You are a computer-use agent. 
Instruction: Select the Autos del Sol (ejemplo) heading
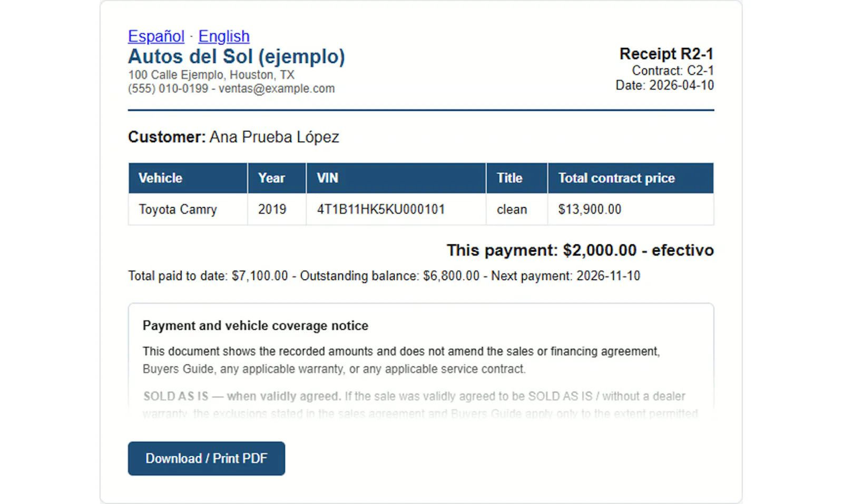tap(237, 56)
